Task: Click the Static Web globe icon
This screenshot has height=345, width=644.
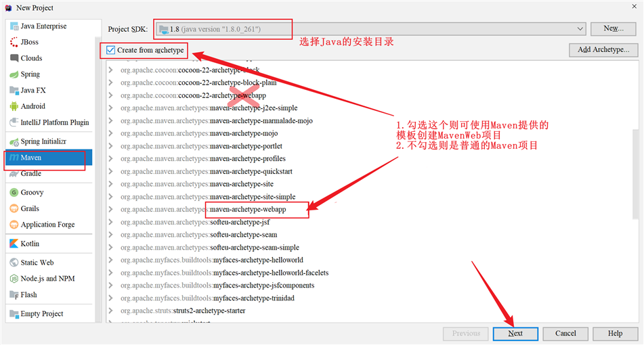Action: coord(14,262)
